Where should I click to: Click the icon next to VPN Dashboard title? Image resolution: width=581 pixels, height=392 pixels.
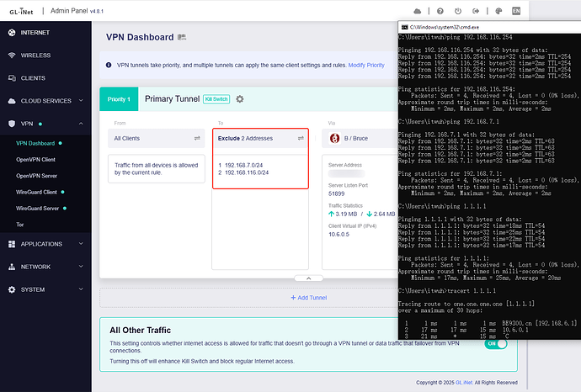181,38
